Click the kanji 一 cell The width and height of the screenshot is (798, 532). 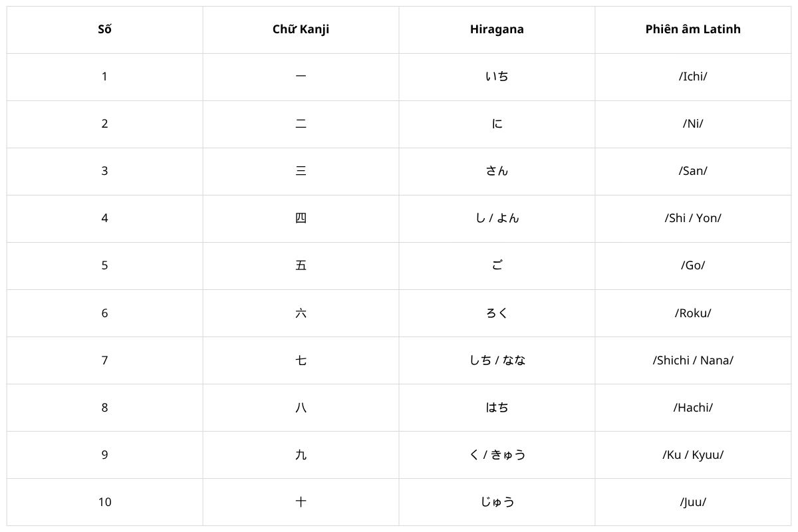pyautogui.click(x=301, y=77)
